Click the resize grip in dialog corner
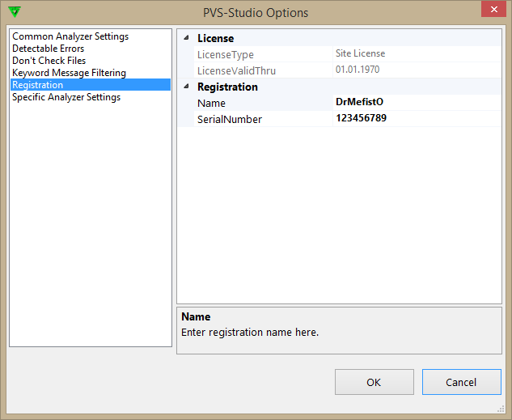Screen dimensions: 512x420 pos(502,410)
